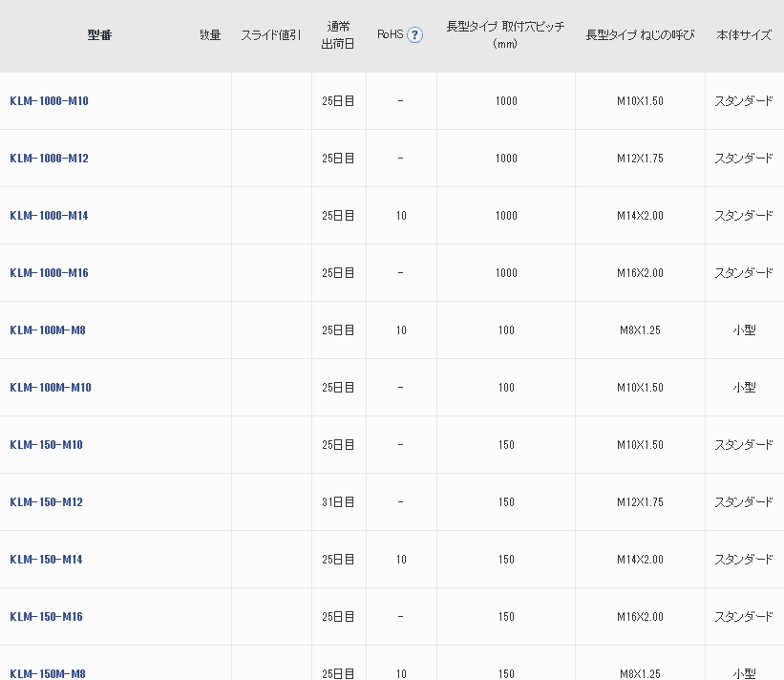Screen dimensions: 784x680
Task: Select part number KLM-150-M16
Action: click(46, 617)
